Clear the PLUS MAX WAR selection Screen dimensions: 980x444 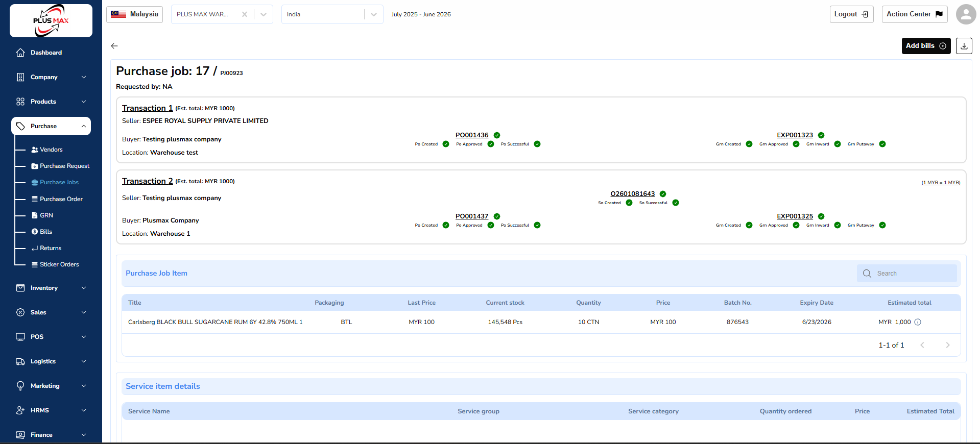tap(245, 14)
